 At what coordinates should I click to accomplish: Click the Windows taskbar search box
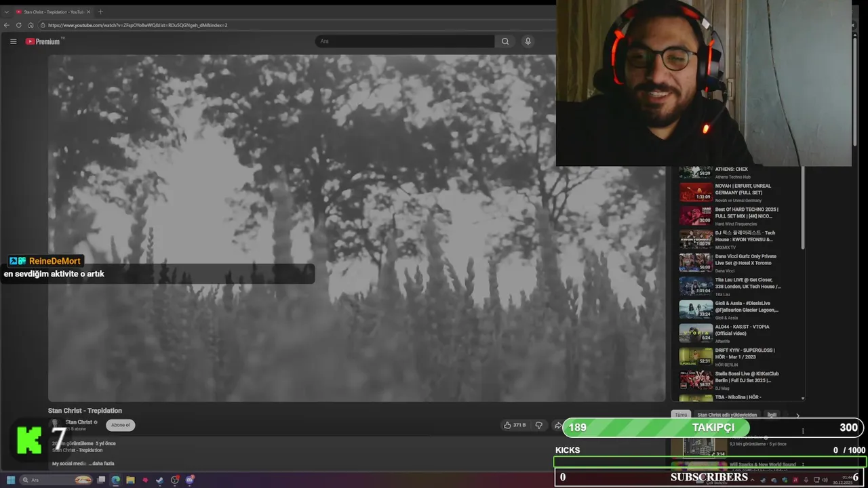pos(57,480)
